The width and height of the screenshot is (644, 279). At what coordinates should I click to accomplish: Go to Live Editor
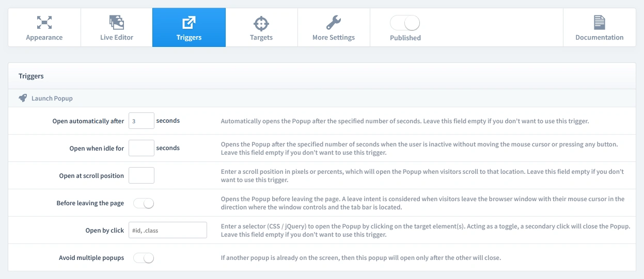click(x=117, y=37)
